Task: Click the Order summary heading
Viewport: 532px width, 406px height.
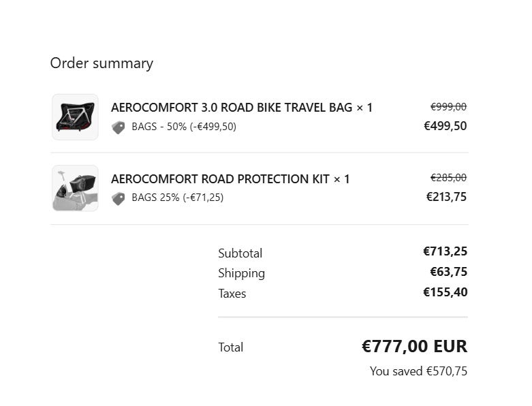Action: pyautogui.click(x=101, y=63)
